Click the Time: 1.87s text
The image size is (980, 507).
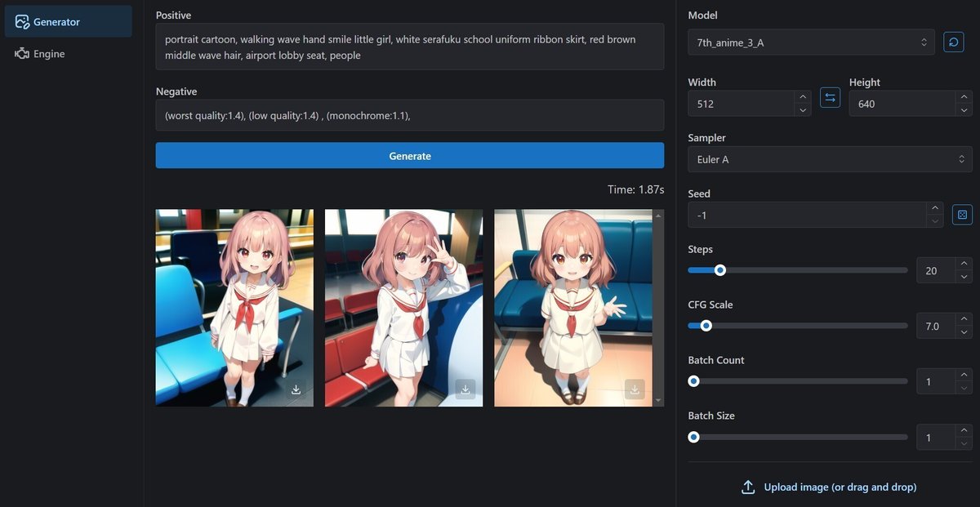tap(636, 189)
